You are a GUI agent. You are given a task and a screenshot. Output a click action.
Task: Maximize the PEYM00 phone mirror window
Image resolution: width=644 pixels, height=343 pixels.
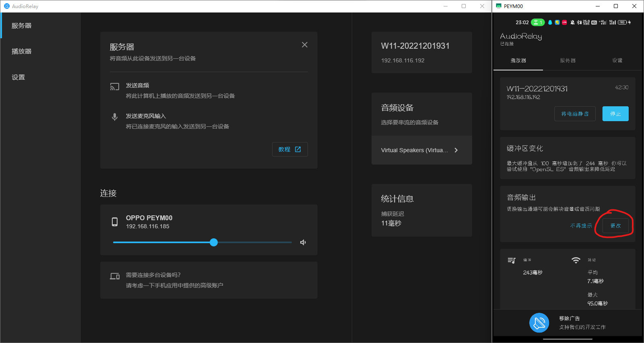pos(616,6)
